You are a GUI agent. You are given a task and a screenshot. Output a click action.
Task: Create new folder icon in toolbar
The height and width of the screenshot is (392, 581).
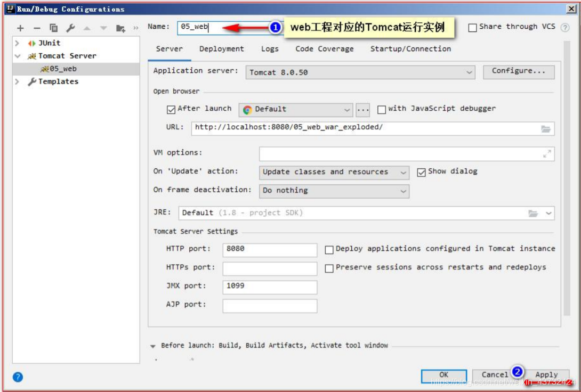(x=120, y=28)
